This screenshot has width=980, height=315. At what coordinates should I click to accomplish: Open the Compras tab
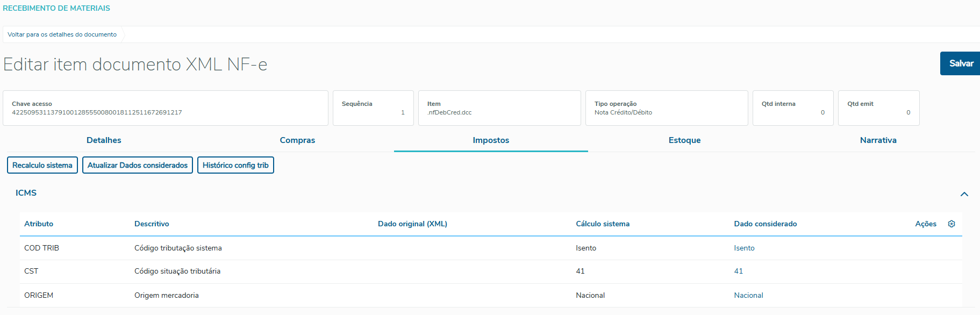[x=297, y=140]
